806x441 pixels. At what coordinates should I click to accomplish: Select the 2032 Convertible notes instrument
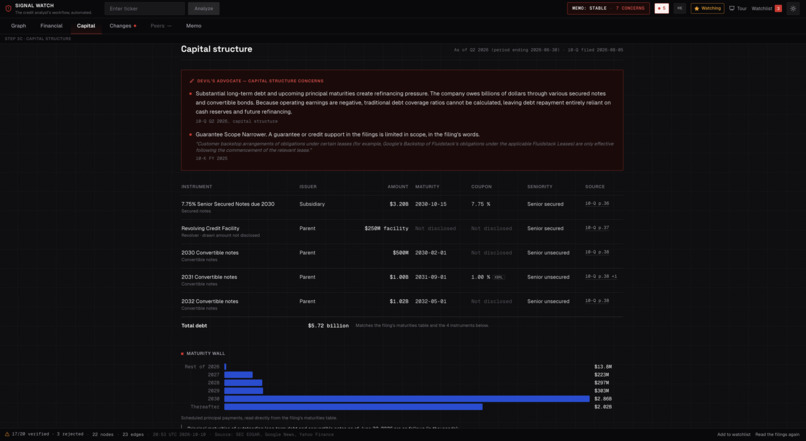[210, 301]
